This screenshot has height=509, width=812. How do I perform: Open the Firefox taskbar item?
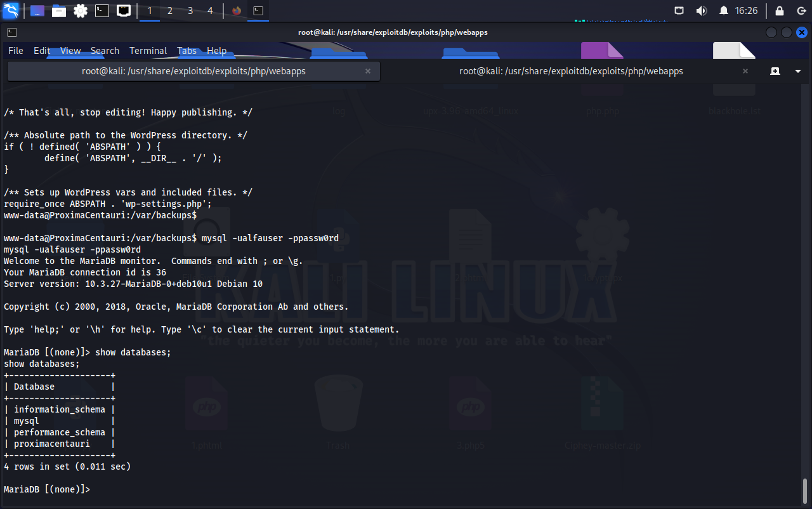(x=237, y=11)
